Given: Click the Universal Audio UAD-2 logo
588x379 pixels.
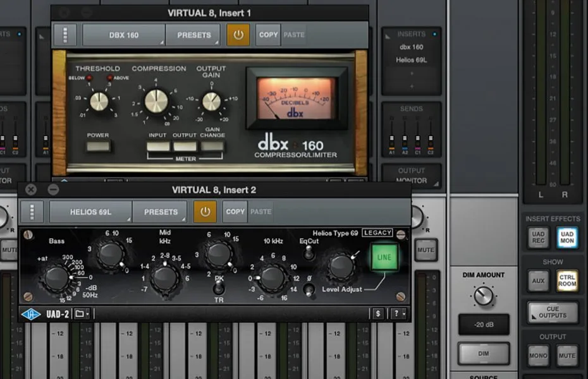Looking at the screenshot, I should coord(31,314).
